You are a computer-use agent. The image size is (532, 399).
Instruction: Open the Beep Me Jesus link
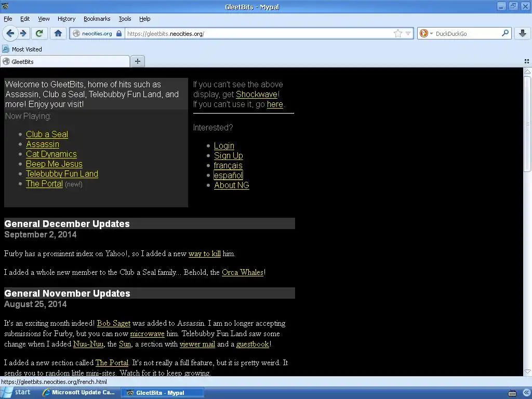[54, 164]
